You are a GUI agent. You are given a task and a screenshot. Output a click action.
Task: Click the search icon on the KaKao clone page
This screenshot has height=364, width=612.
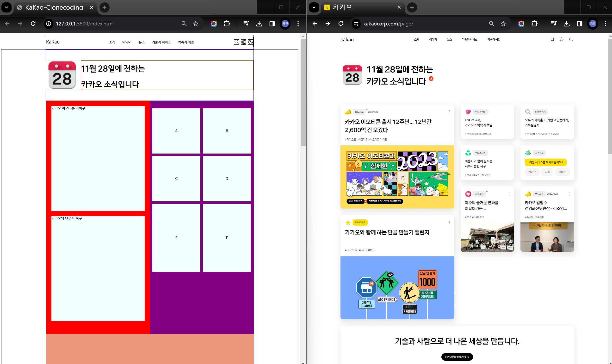(x=237, y=42)
